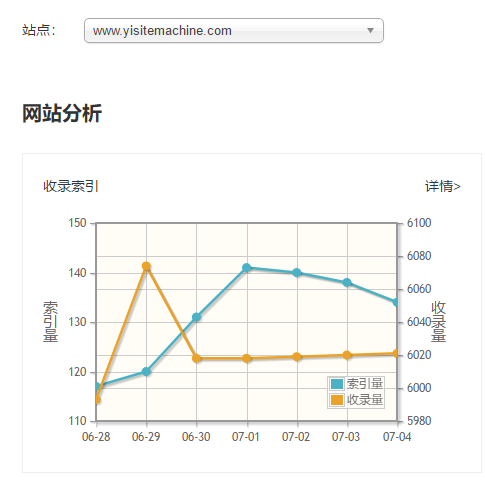Select the orange peak point on 06-29
This screenshot has height=485, width=485.
pos(146,266)
